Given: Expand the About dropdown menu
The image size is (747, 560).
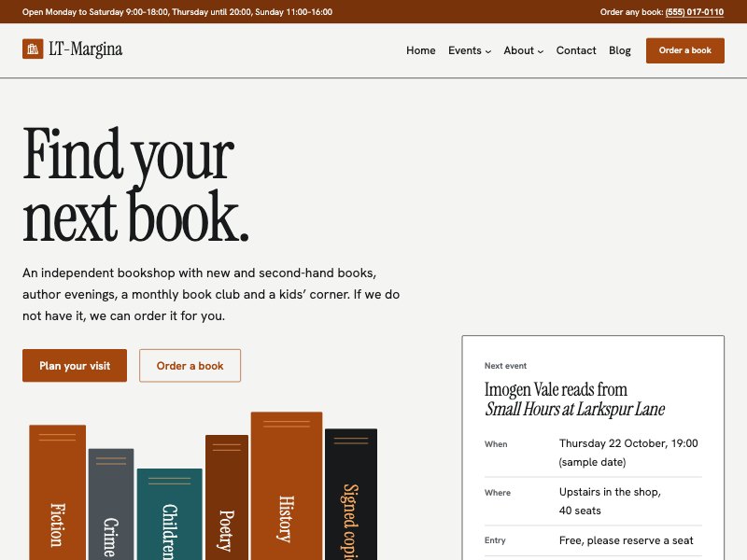Looking at the screenshot, I should (x=524, y=50).
